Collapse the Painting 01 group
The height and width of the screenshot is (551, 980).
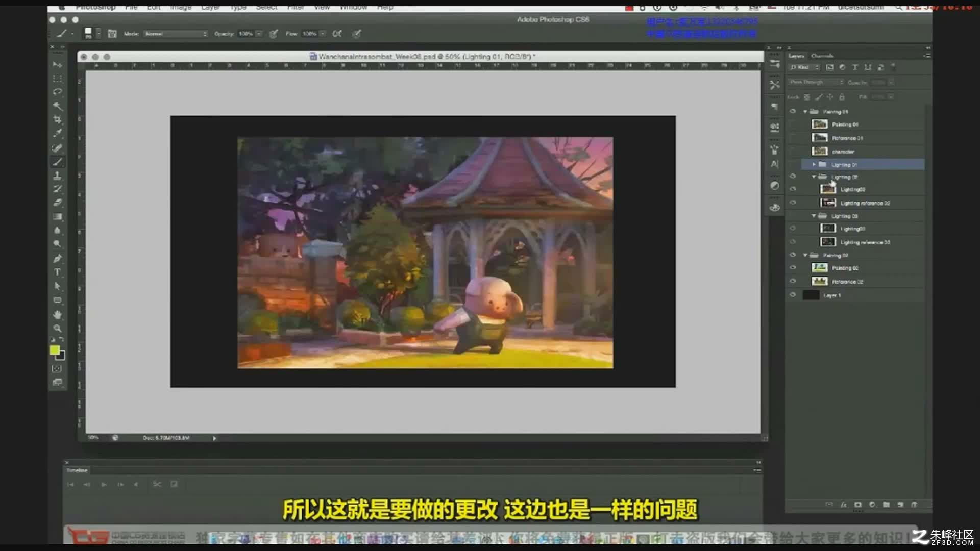805,111
